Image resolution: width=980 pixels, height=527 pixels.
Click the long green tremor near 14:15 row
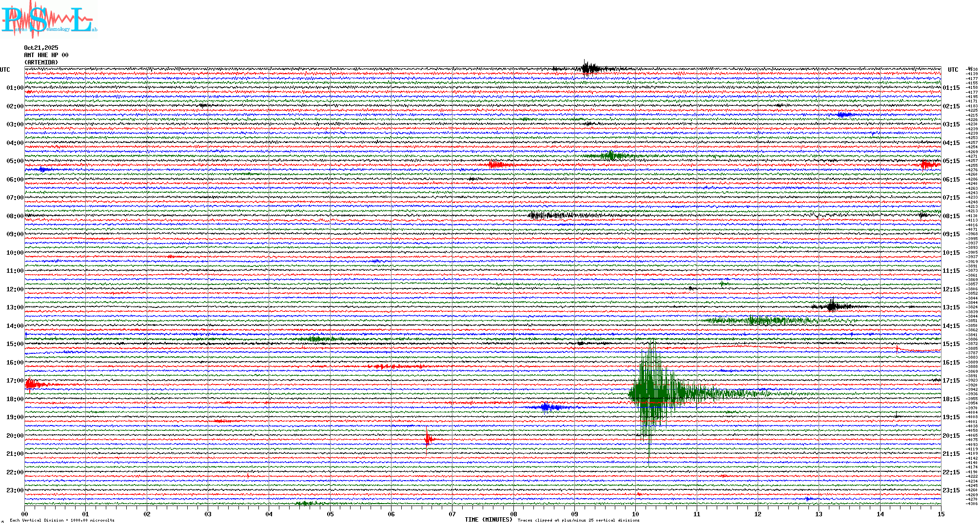pyautogui.click(x=765, y=321)
